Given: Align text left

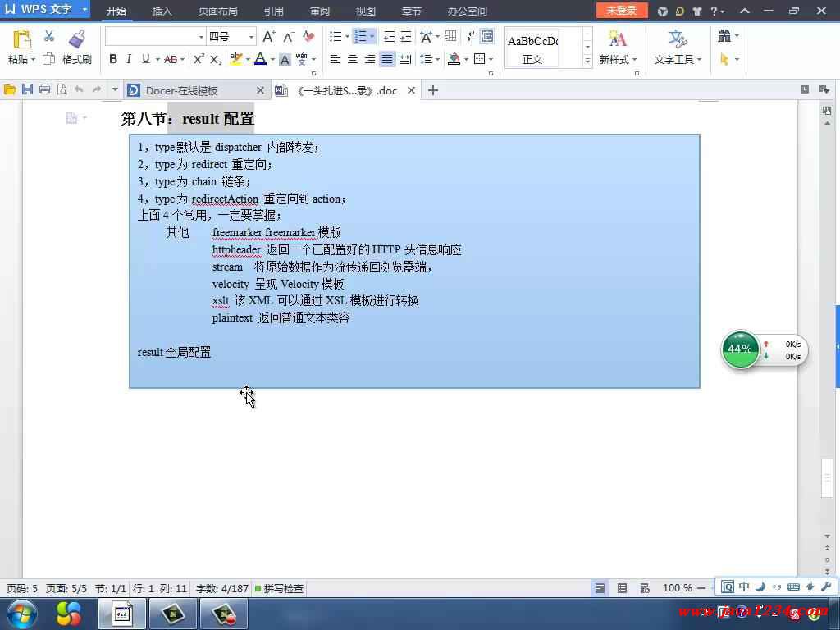Looking at the screenshot, I should 336,59.
